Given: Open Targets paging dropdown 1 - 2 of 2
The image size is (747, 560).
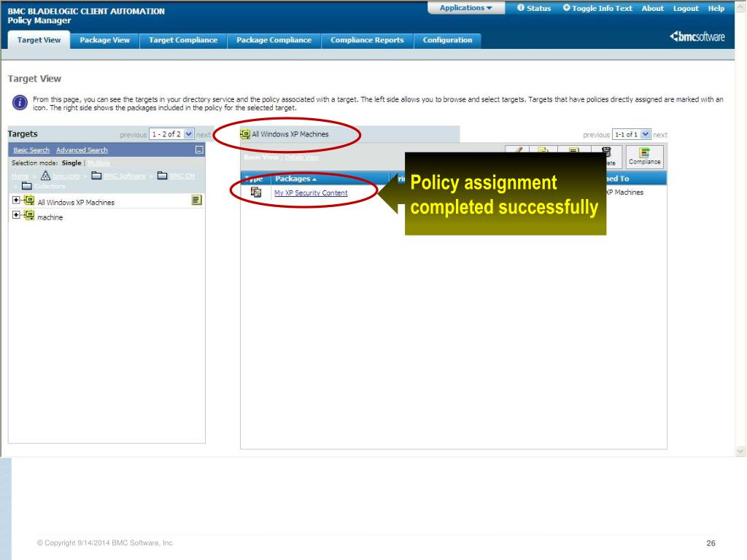Looking at the screenshot, I should click(x=171, y=134).
